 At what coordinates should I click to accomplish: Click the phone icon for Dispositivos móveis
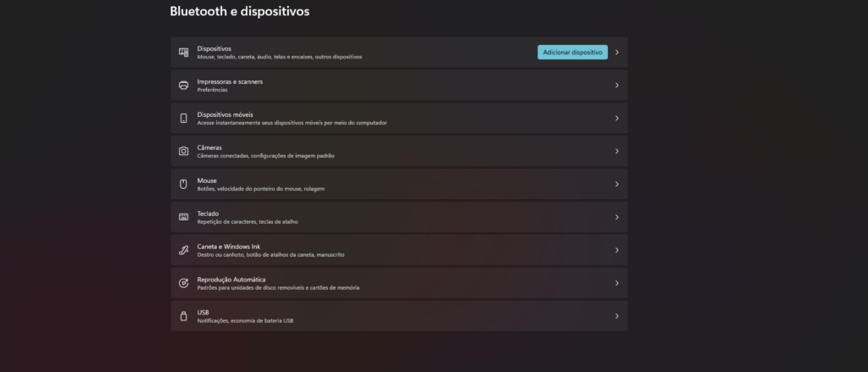[184, 119]
